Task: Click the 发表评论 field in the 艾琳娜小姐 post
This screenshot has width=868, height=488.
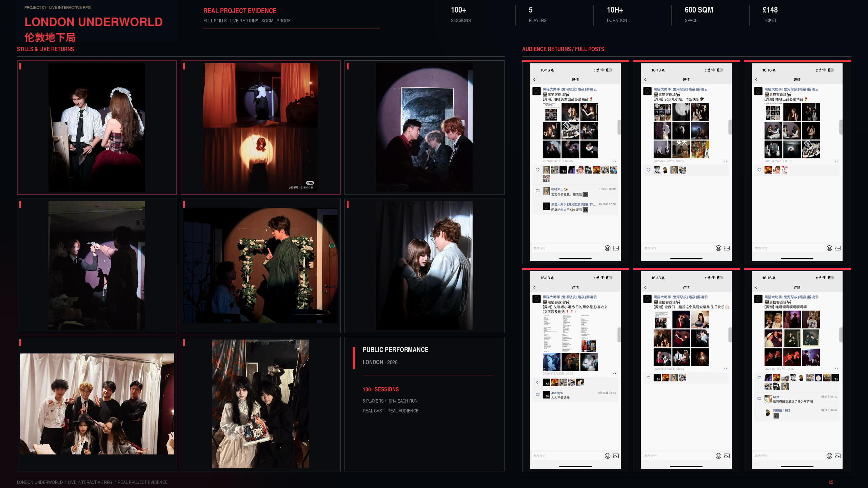Action: coord(567,456)
